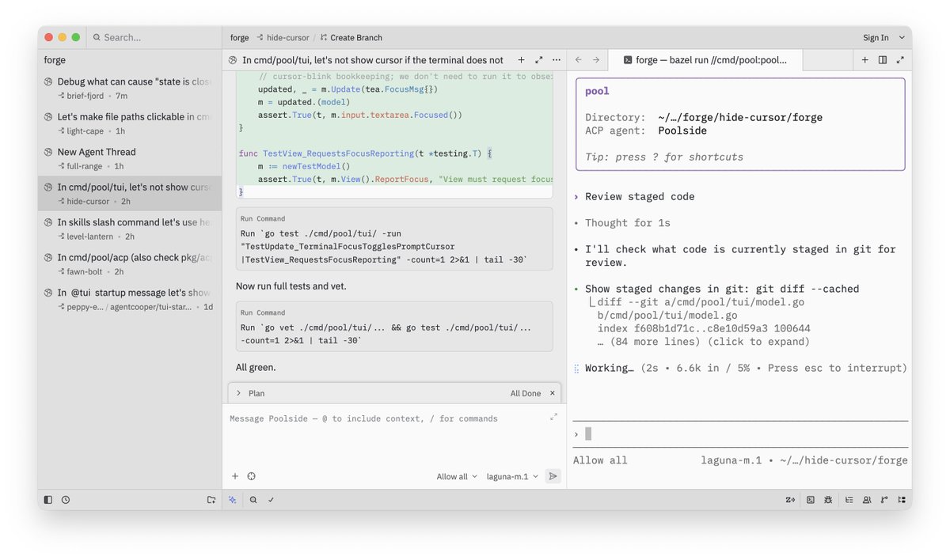950x560 pixels.
Task: Open a new terminal tab with plus
Action: click(x=864, y=60)
